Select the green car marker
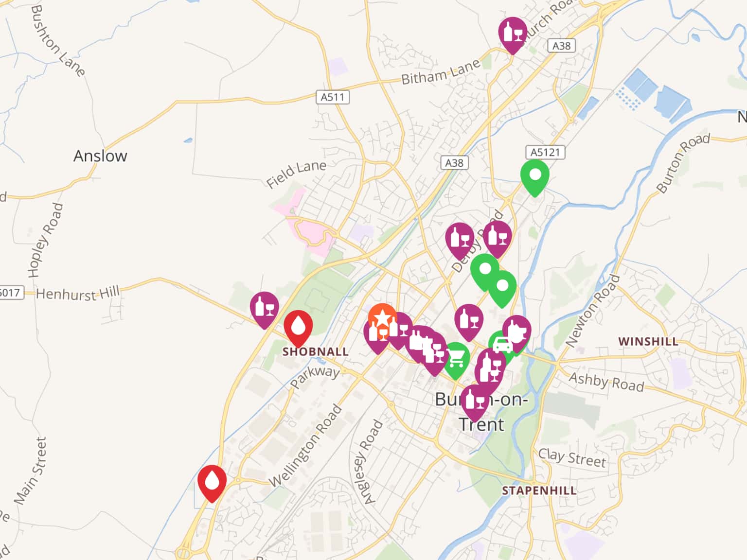The height and width of the screenshot is (560, 747). tap(502, 345)
